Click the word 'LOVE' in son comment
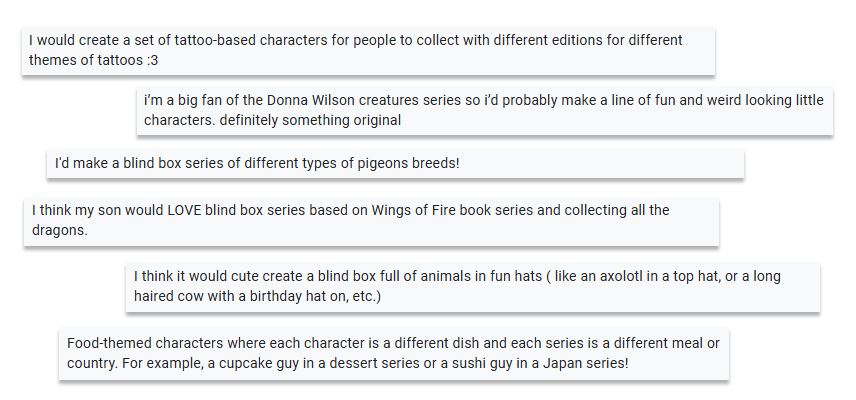Viewport: 856px width, 400px height. tap(184, 210)
